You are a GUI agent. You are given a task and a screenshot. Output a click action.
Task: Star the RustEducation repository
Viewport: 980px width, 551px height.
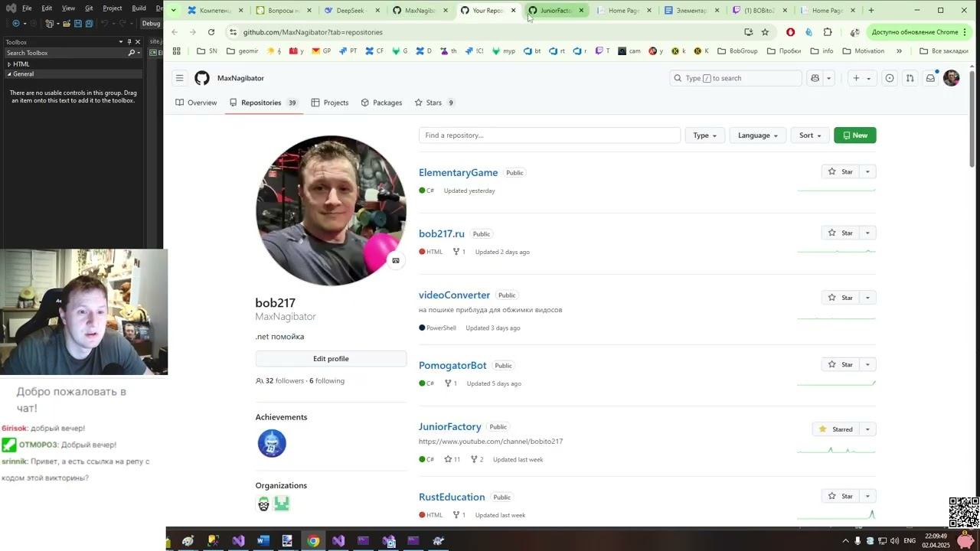[840, 496]
